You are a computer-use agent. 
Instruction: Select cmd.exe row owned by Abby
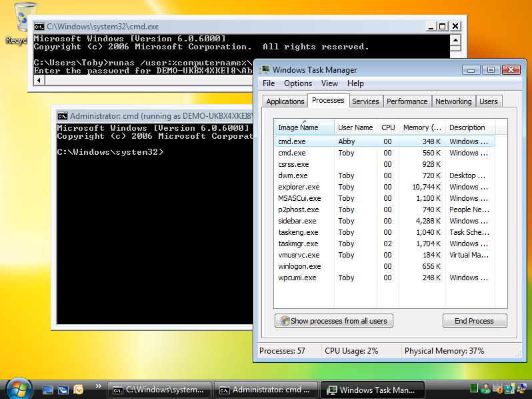click(385, 141)
